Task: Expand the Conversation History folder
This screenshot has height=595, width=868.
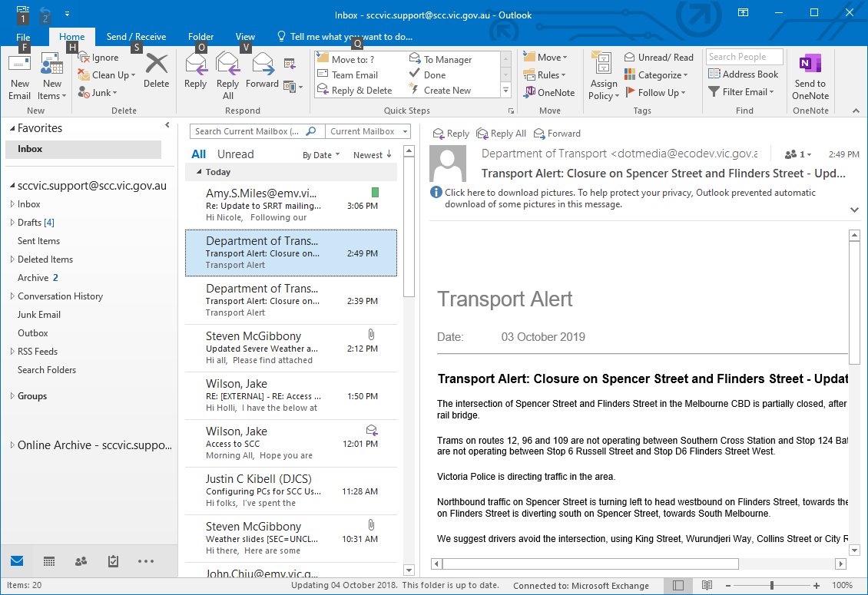Action: (12, 296)
